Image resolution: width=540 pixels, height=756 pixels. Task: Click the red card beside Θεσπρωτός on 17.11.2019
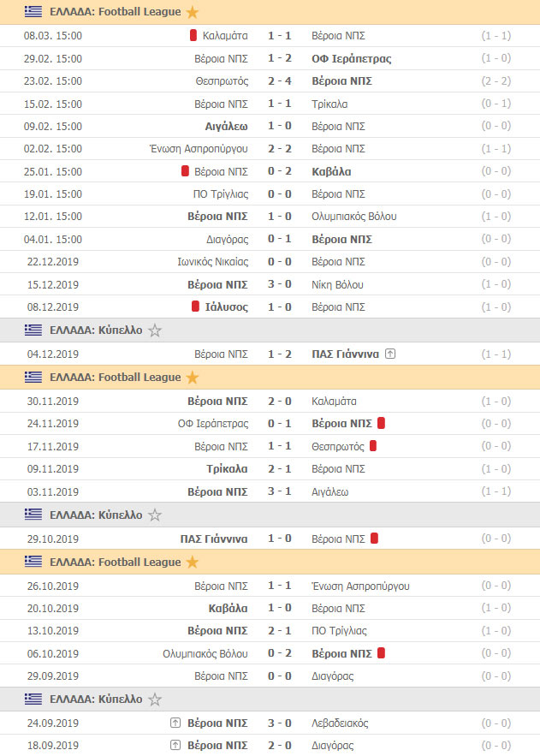(x=373, y=446)
